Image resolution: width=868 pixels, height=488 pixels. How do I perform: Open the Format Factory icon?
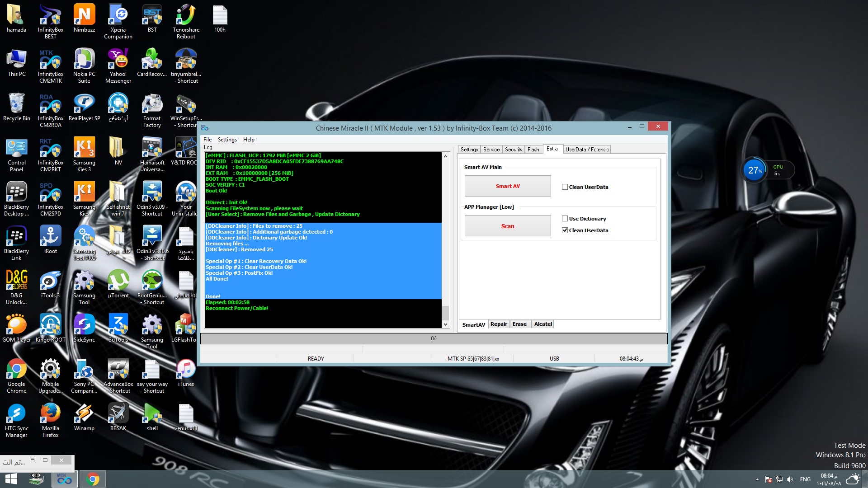coord(152,110)
